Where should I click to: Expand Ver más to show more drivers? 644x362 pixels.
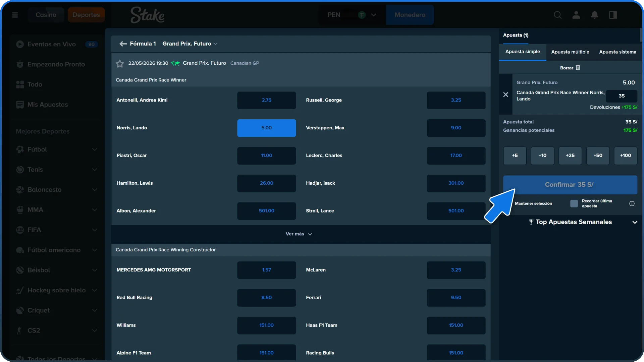(299, 234)
